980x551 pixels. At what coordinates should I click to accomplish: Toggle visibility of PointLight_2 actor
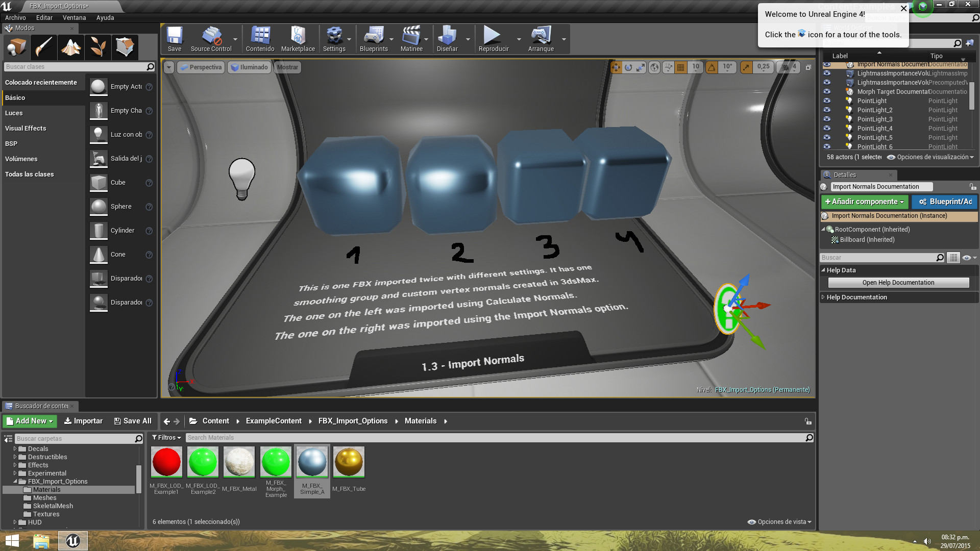click(827, 110)
